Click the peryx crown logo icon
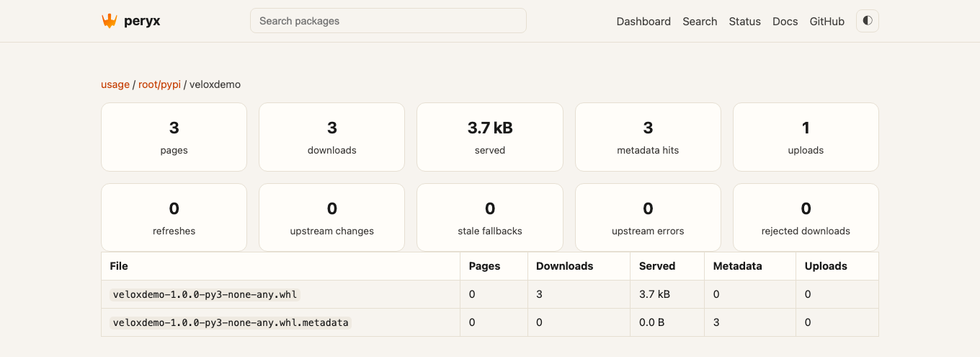 (109, 21)
